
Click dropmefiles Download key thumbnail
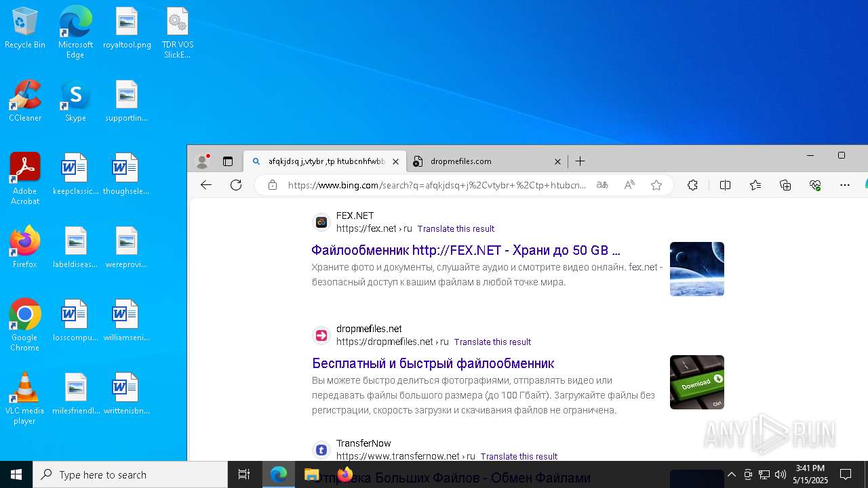697,382
